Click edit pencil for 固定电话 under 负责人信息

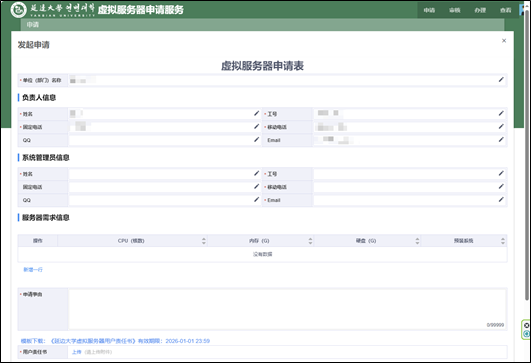256,127
